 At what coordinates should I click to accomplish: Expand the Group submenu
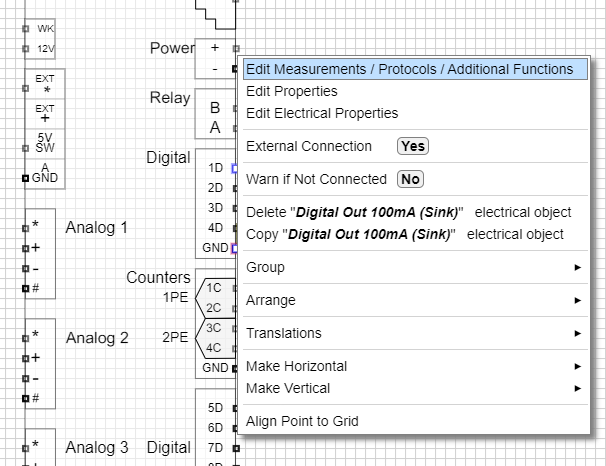[415, 267]
